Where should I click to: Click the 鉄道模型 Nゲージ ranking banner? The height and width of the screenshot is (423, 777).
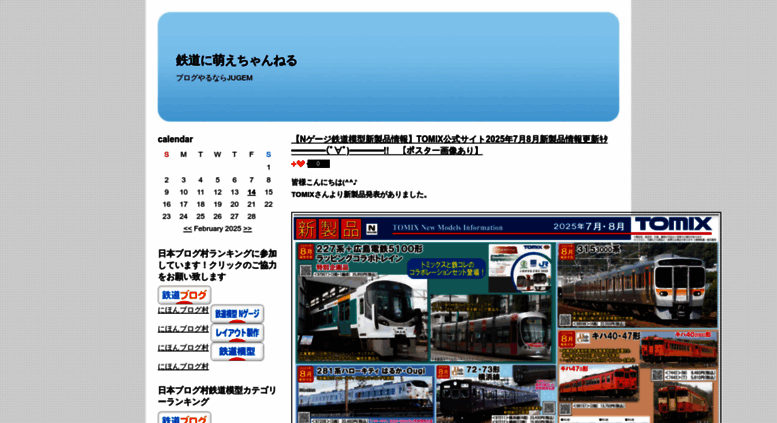coord(237,314)
